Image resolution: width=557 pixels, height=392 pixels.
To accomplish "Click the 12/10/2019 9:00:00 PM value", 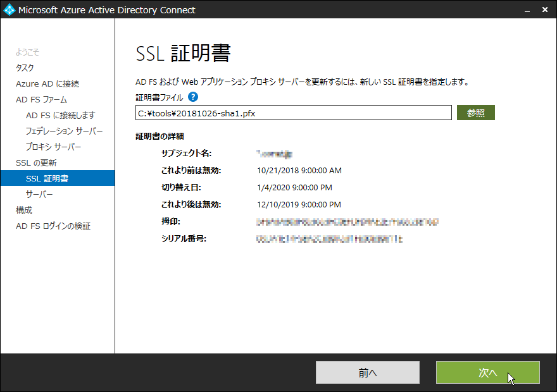I will [x=299, y=205].
